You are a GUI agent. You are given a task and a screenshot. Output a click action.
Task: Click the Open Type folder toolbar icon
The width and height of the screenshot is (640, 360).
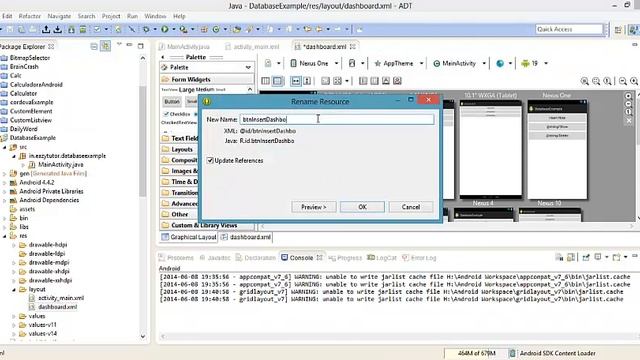coord(237,29)
